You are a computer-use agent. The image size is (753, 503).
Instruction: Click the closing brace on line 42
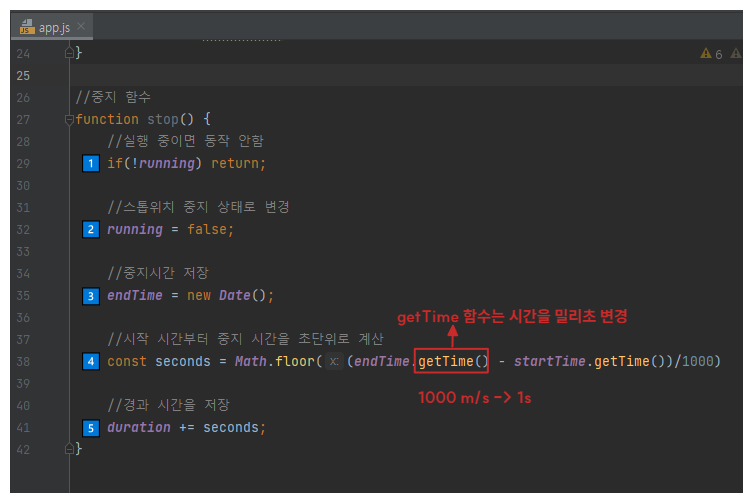tap(79, 449)
